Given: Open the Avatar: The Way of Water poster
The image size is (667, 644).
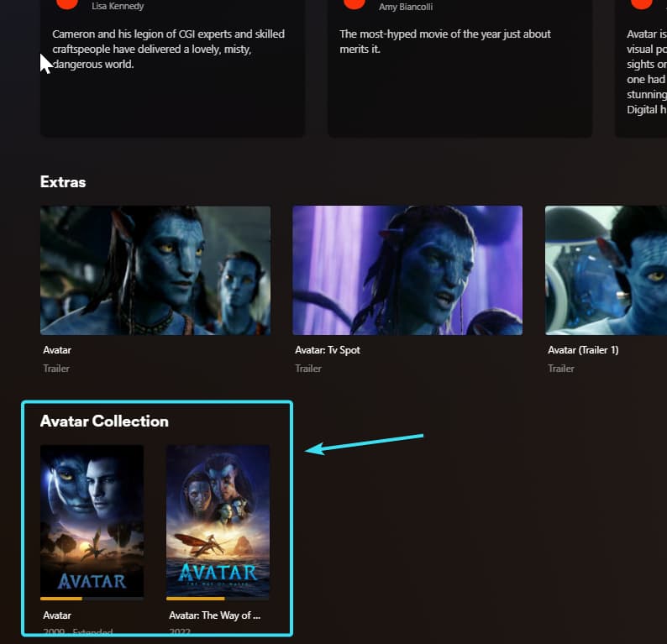Looking at the screenshot, I should (x=218, y=521).
